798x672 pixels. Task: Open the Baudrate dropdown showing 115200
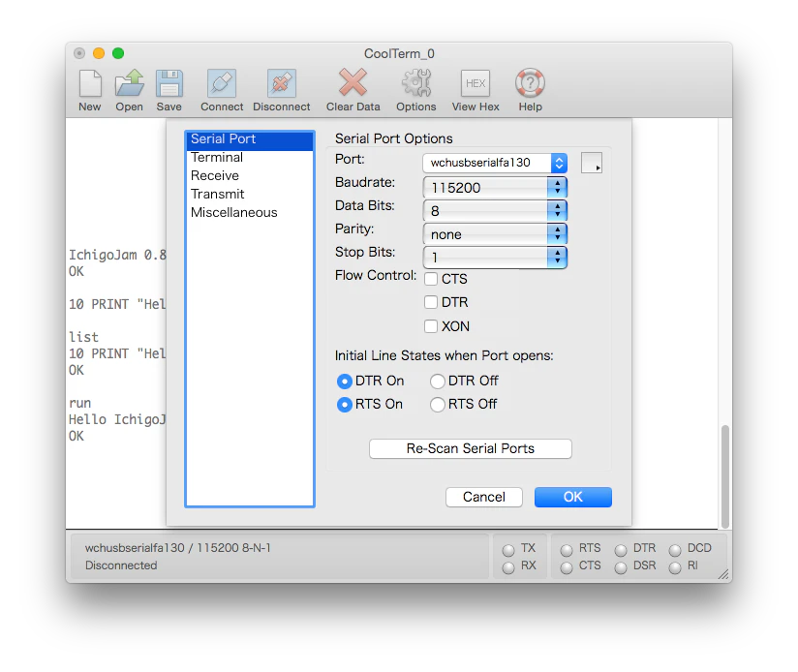(495, 187)
